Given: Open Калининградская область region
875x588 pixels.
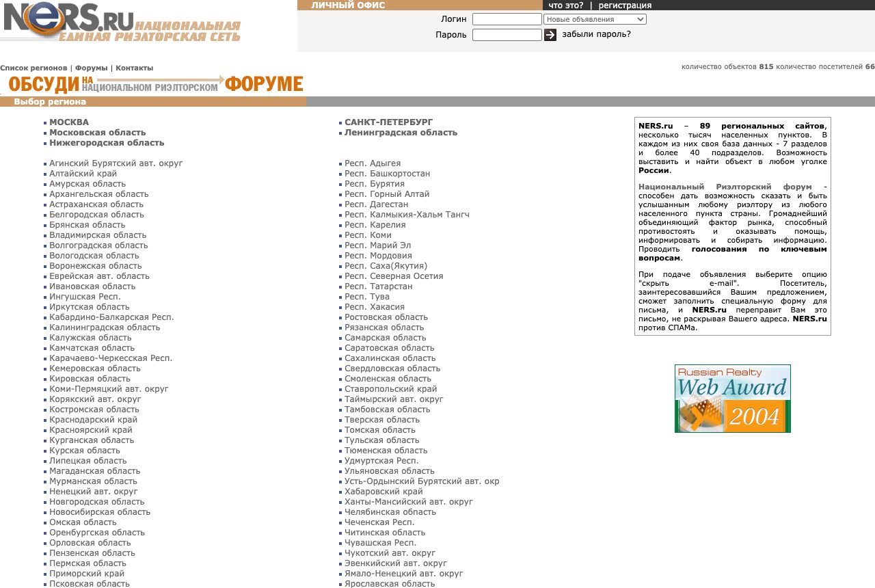Looking at the screenshot, I should point(105,328).
